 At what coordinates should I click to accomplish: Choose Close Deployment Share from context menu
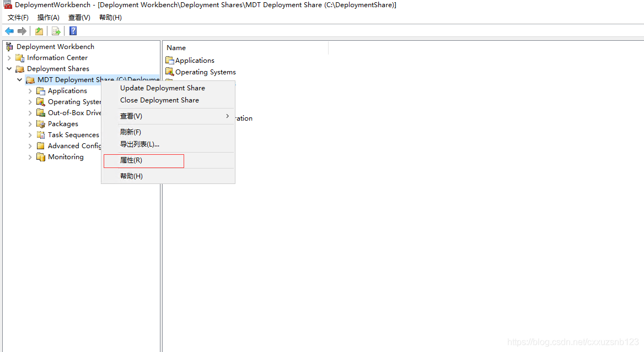tap(168, 100)
